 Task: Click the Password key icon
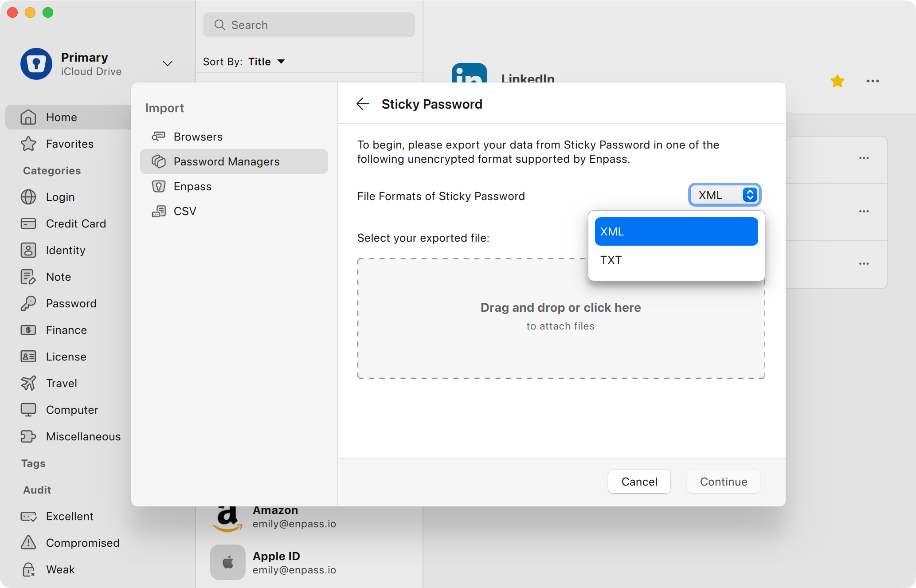(x=28, y=303)
